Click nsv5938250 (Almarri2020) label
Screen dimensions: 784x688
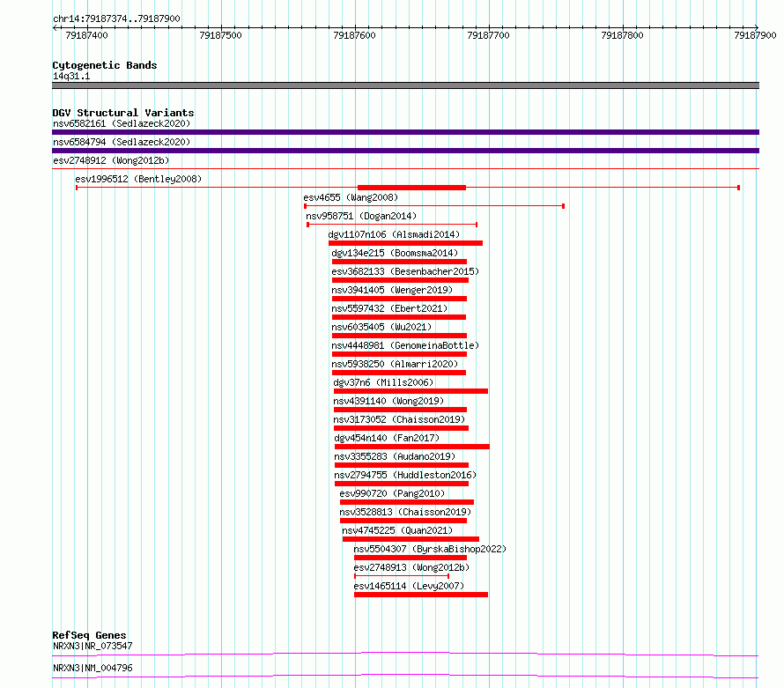[x=395, y=364]
